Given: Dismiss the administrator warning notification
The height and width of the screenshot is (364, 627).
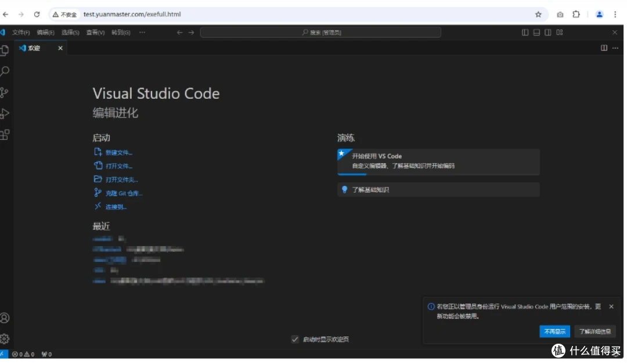Looking at the screenshot, I should coord(611,307).
